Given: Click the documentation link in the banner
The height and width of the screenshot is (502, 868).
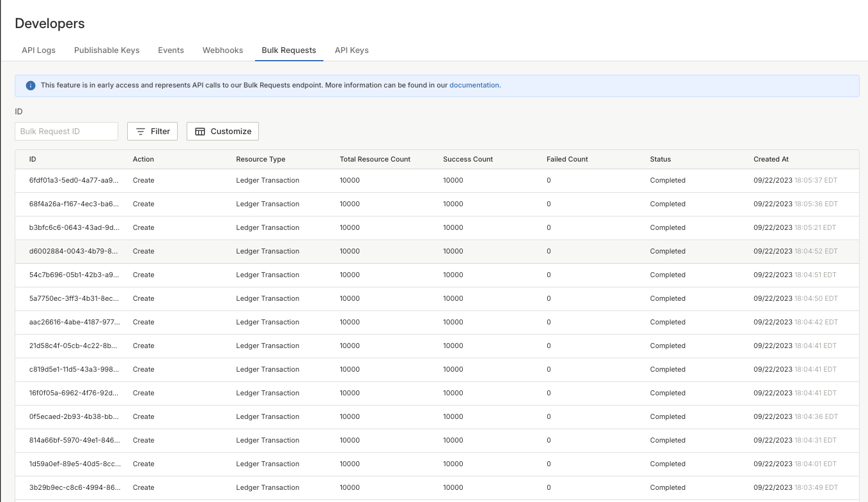Looking at the screenshot, I should (x=475, y=85).
